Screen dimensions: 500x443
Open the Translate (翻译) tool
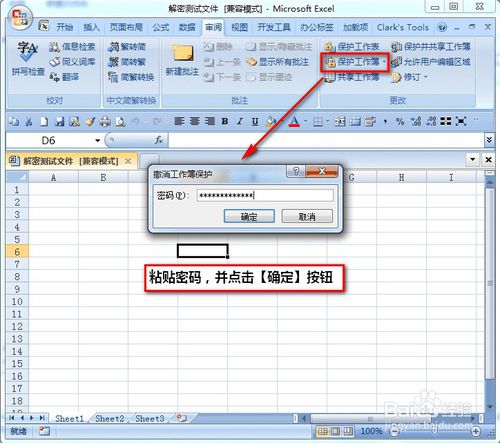tap(64, 77)
